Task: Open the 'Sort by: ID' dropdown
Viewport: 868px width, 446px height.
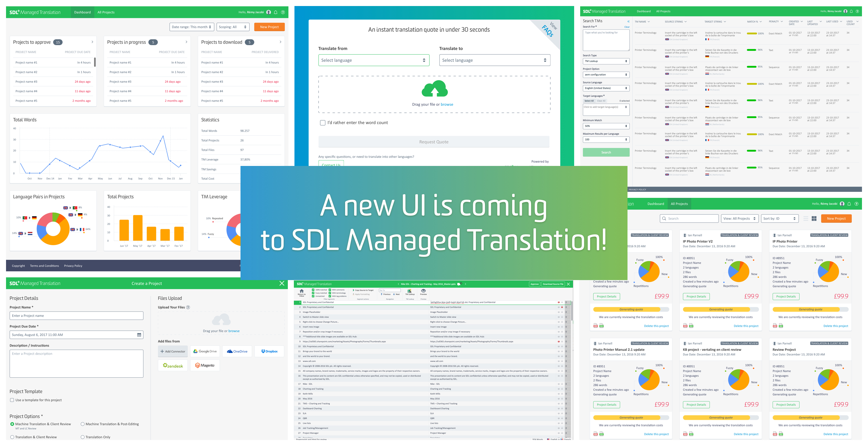Action: tap(780, 218)
